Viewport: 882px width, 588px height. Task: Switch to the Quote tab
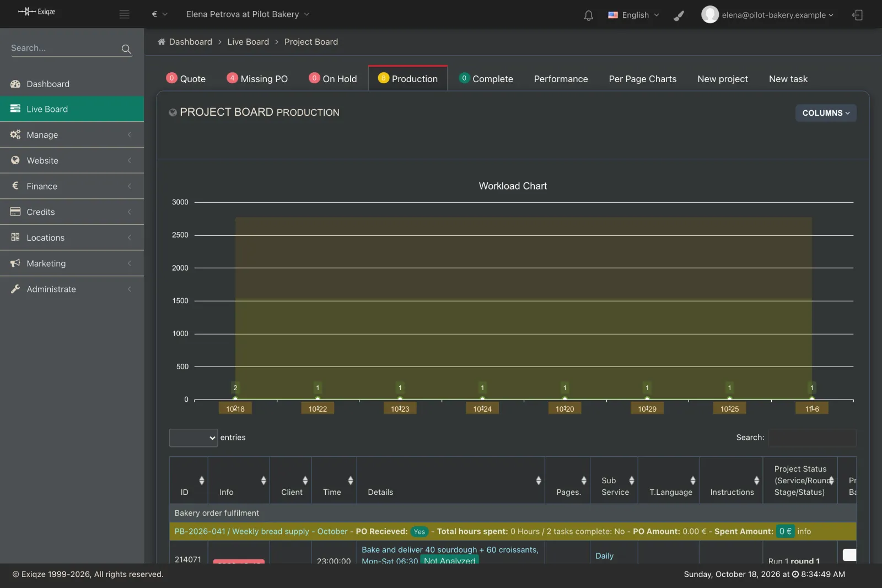[186, 79]
